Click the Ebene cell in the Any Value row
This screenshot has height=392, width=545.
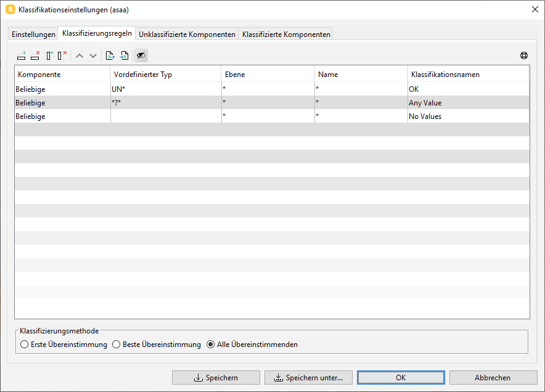point(268,102)
